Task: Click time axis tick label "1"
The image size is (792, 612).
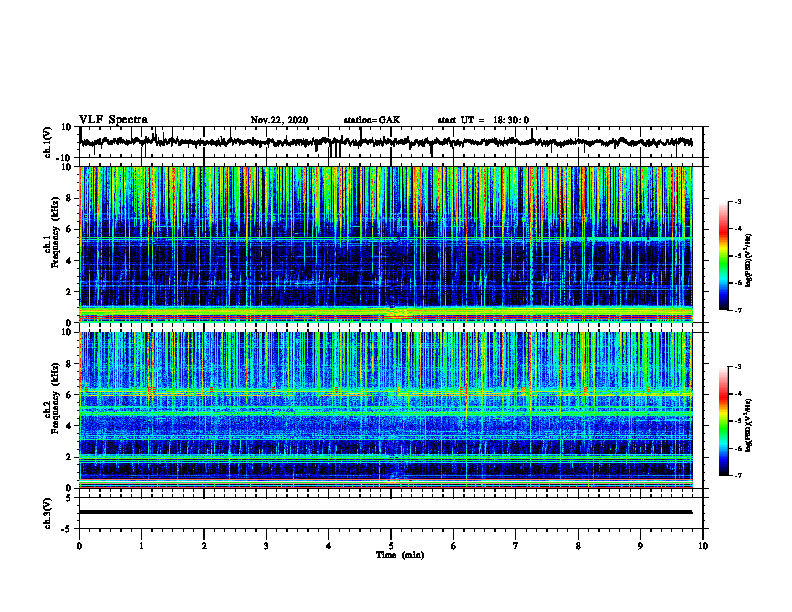Action: (x=141, y=546)
